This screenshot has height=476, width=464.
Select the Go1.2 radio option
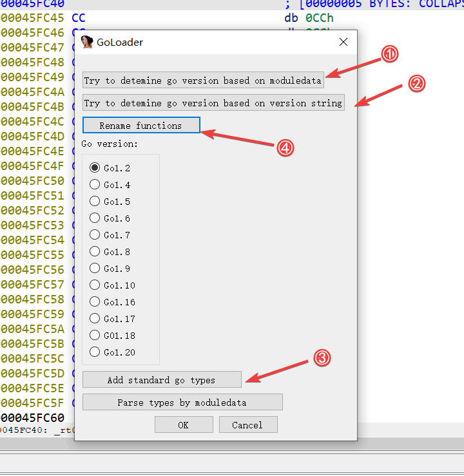[x=95, y=168]
